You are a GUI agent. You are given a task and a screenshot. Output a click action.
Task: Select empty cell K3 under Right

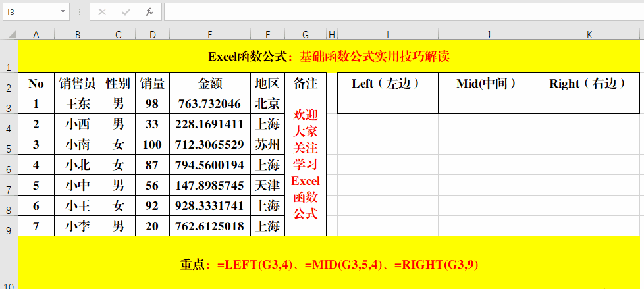pyautogui.click(x=590, y=103)
